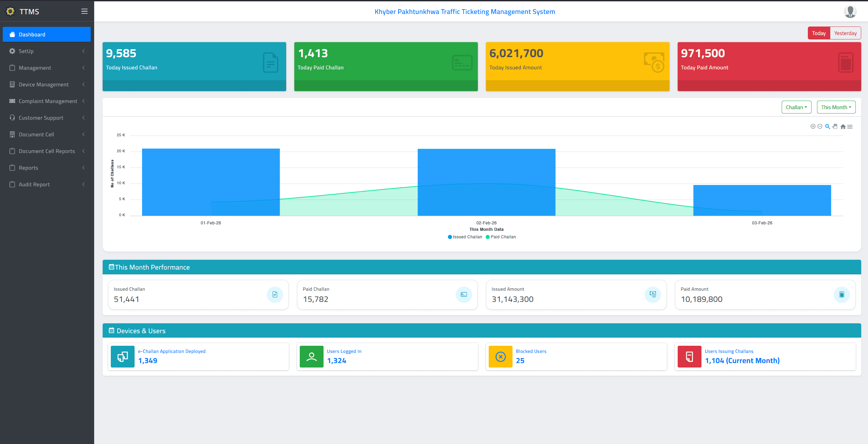Click the Dashboard home icon

[x=12, y=34]
